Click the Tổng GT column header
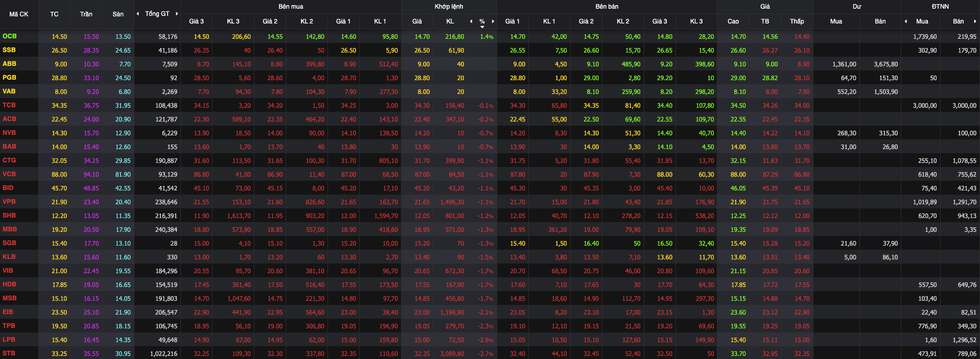This screenshot has width=980, height=359. point(157,14)
